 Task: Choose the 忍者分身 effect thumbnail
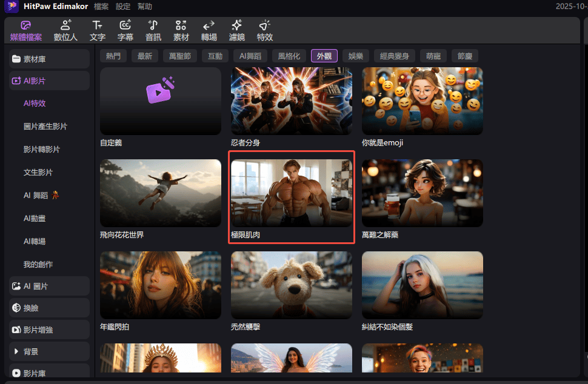pos(291,101)
